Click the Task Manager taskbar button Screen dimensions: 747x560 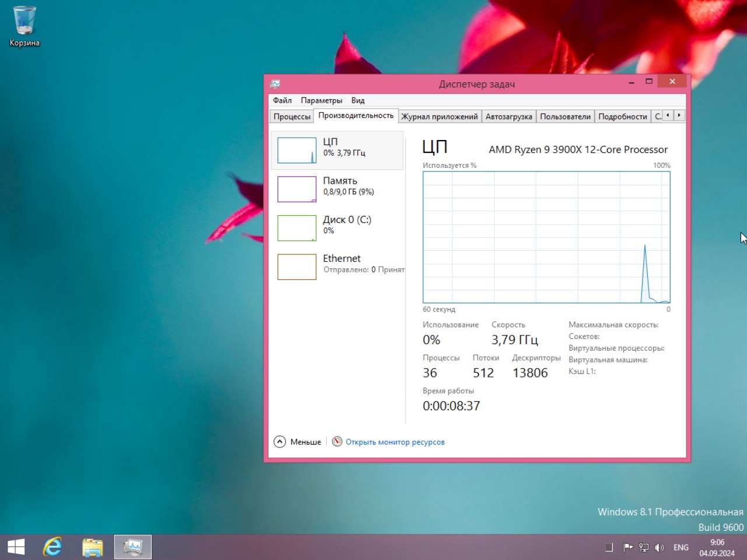pos(132,547)
